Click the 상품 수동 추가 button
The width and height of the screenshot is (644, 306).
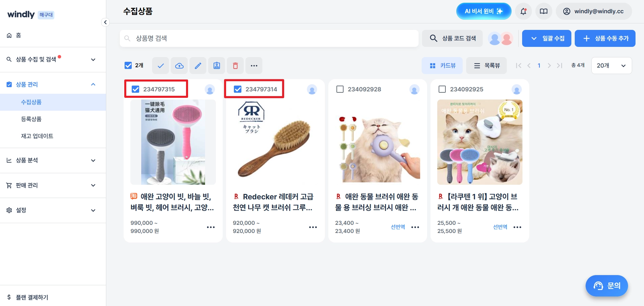click(605, 38)
